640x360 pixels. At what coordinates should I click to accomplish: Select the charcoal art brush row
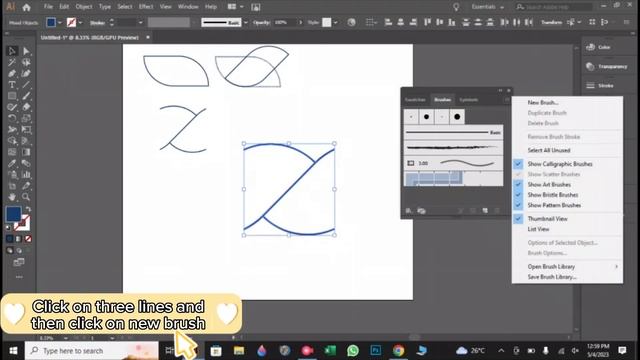453,147
